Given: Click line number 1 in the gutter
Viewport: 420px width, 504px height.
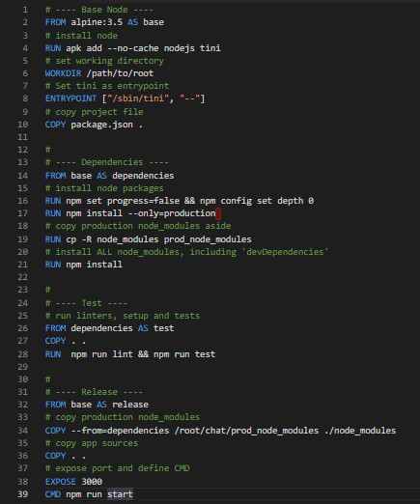Looking at the screenshot, I should coord(25,10).
